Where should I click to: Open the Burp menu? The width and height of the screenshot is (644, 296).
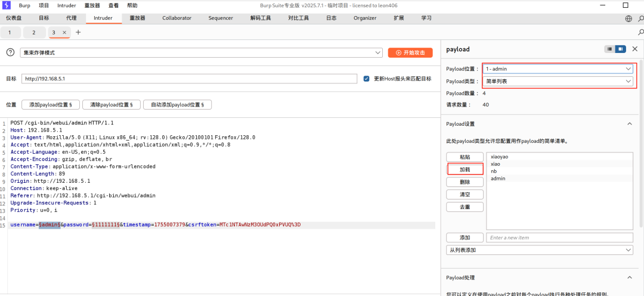(x=24, y=6)
